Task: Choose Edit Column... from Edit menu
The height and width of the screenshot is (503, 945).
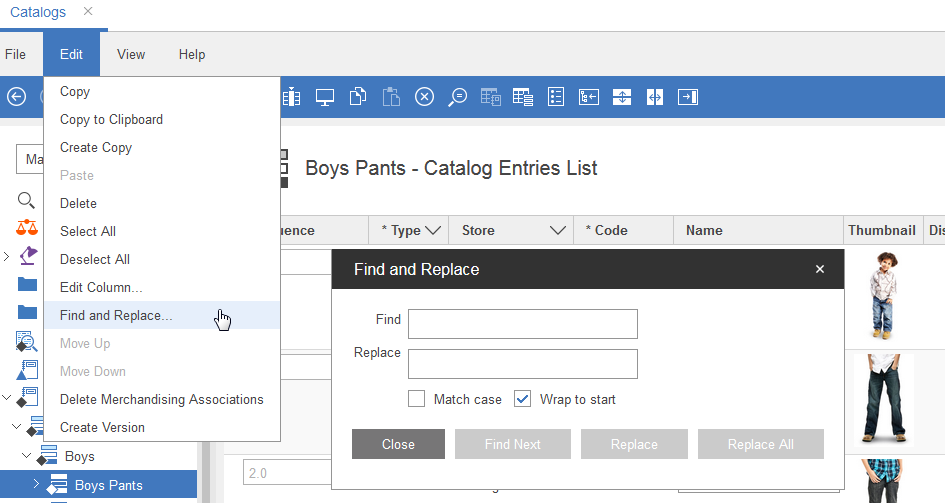Action: [x=101, y=287]
